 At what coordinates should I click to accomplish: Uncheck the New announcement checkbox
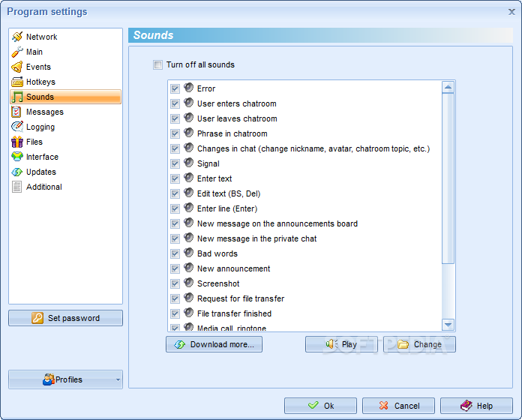(175, 268)
